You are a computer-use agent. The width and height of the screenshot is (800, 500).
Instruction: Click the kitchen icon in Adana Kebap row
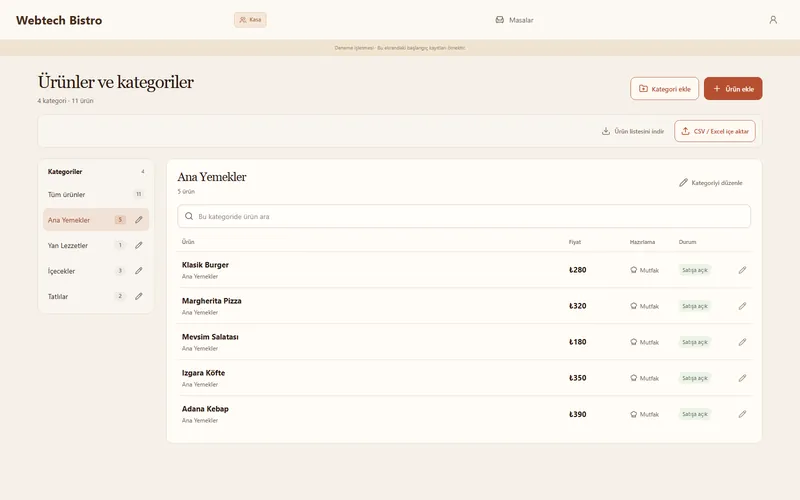[634, 414]
